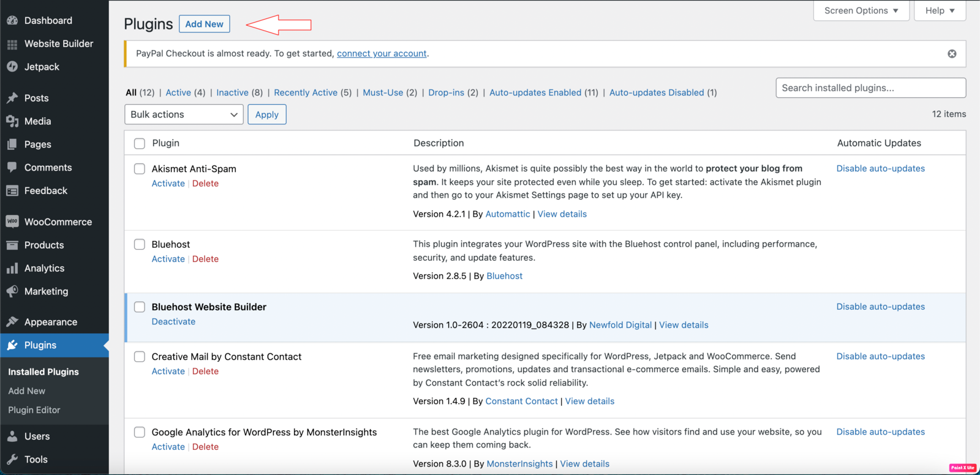Click the Website Builder grid icon
980x475 pixels.
tap(12, 44)
